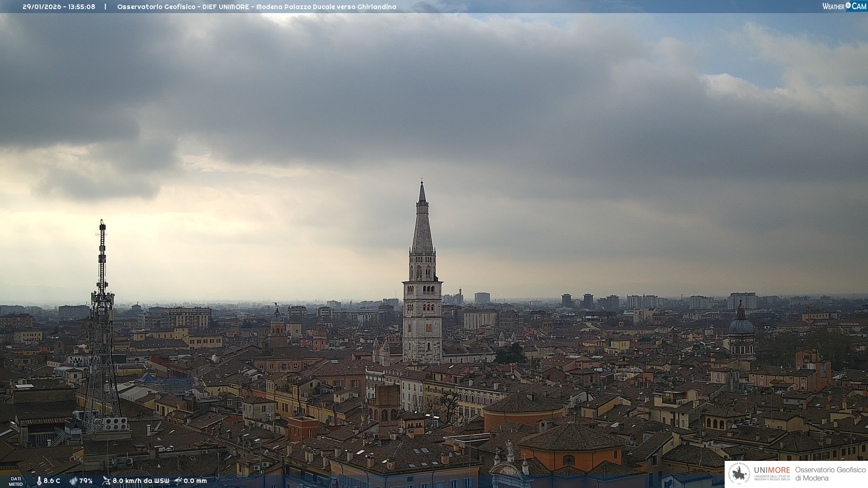This screenshot has height=488, width=868.
Task: Click the separator bar after the timestamp
Action: point(105,7)
